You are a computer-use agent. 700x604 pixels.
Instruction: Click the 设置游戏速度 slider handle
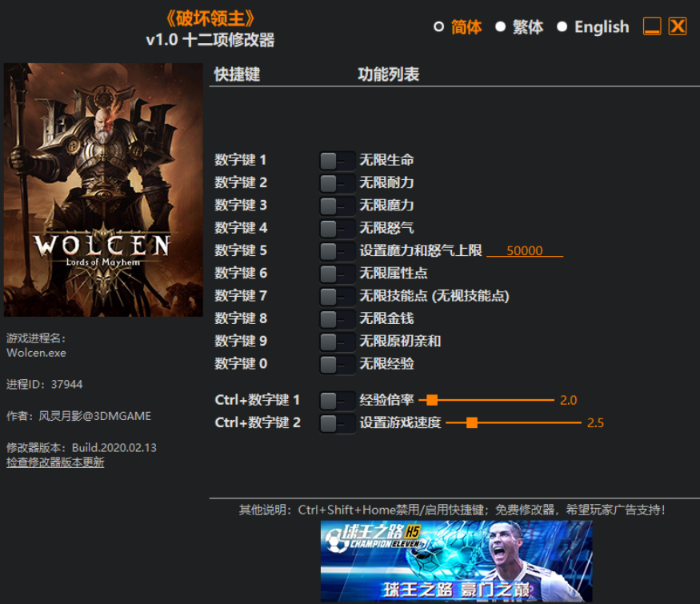472,422
